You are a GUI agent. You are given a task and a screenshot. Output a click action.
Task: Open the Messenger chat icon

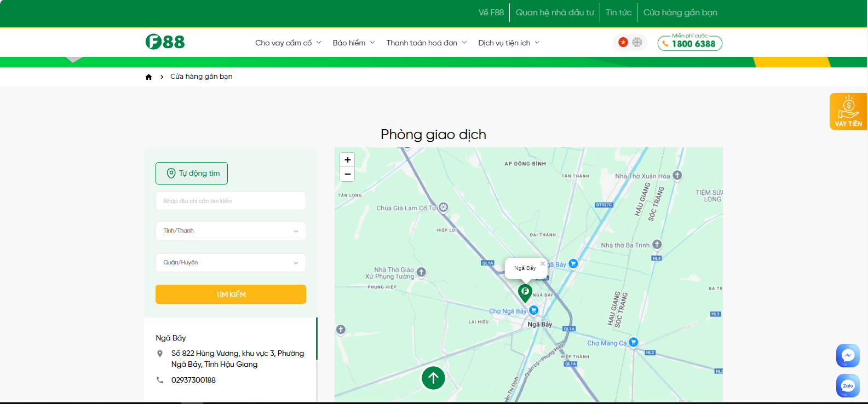click(x=848, y=355)
